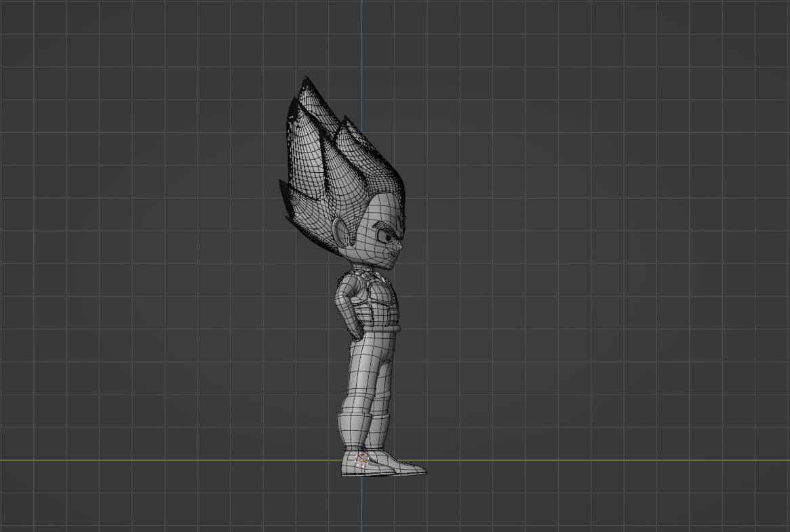Image resolution: width=790 pixels, height=532 pixels.
Task: Click the character's hand at the hip
Action: (356, 331)
